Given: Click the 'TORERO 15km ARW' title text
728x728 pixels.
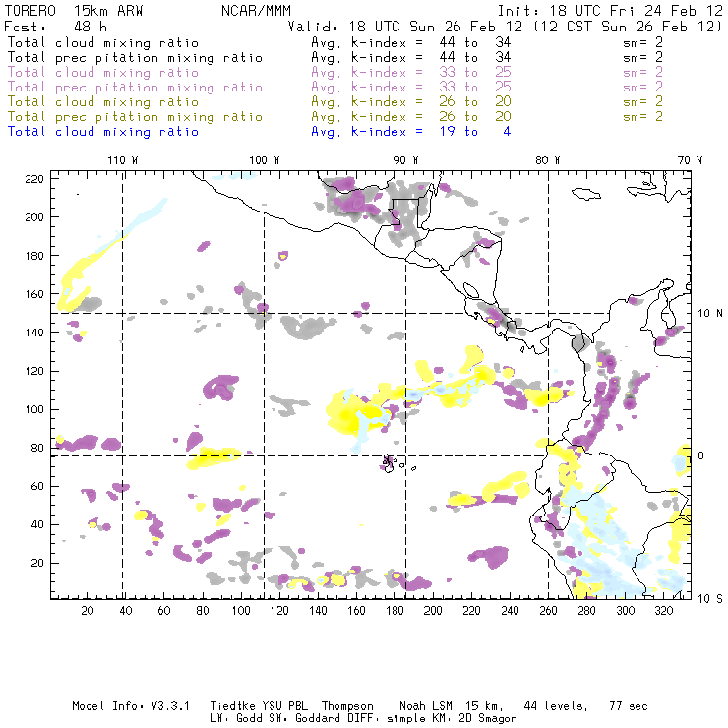Looking at the screenshot, I should [x=74, y=11].
